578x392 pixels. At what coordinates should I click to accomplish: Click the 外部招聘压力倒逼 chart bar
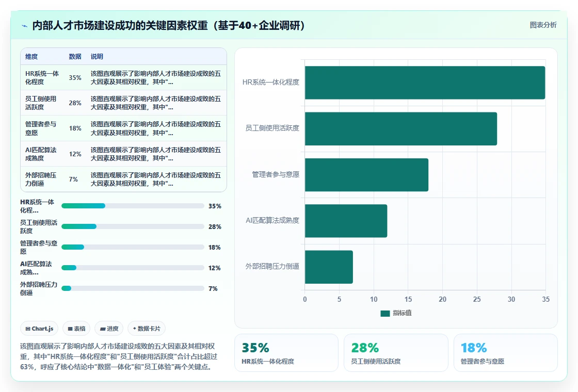[x=329, y=267]
